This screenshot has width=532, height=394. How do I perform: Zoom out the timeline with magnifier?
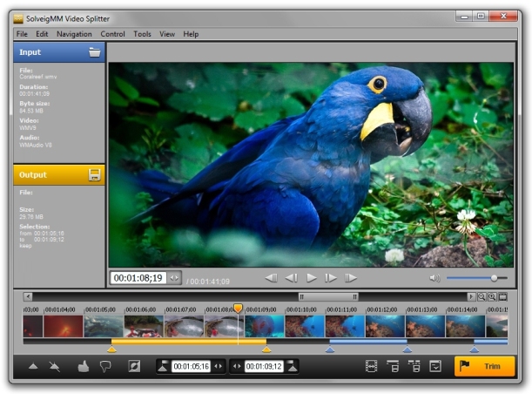[x=481, y=297]
